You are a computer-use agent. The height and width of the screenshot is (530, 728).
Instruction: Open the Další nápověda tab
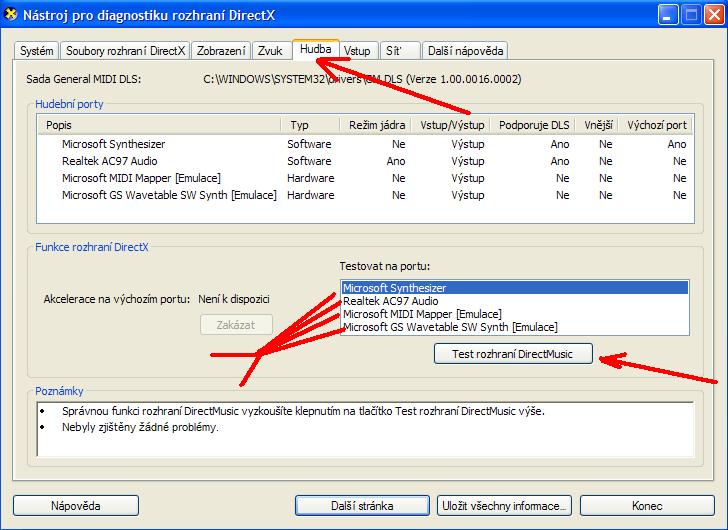[465, 51]
